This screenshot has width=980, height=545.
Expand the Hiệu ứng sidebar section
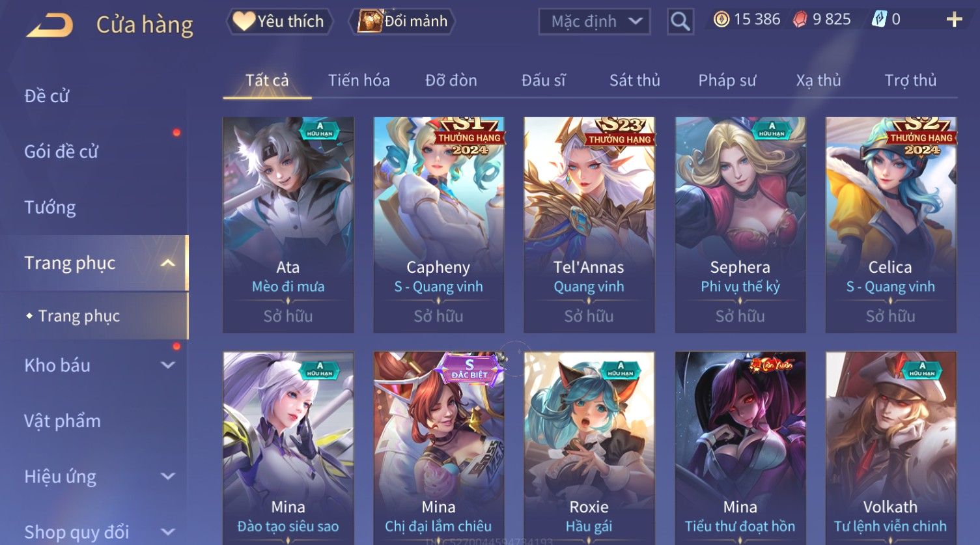coord(168,477)
